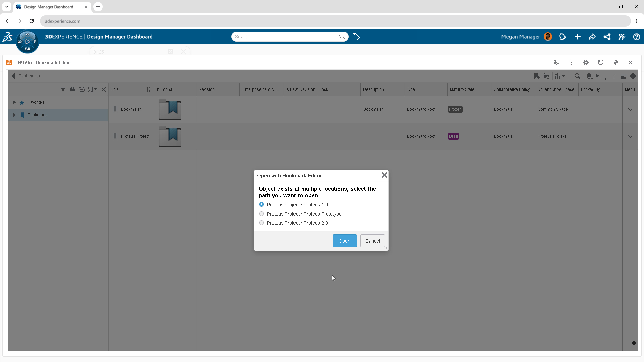Click the binoculars find icon
This screenshot has width=644, height=362.
coord(72,89)
